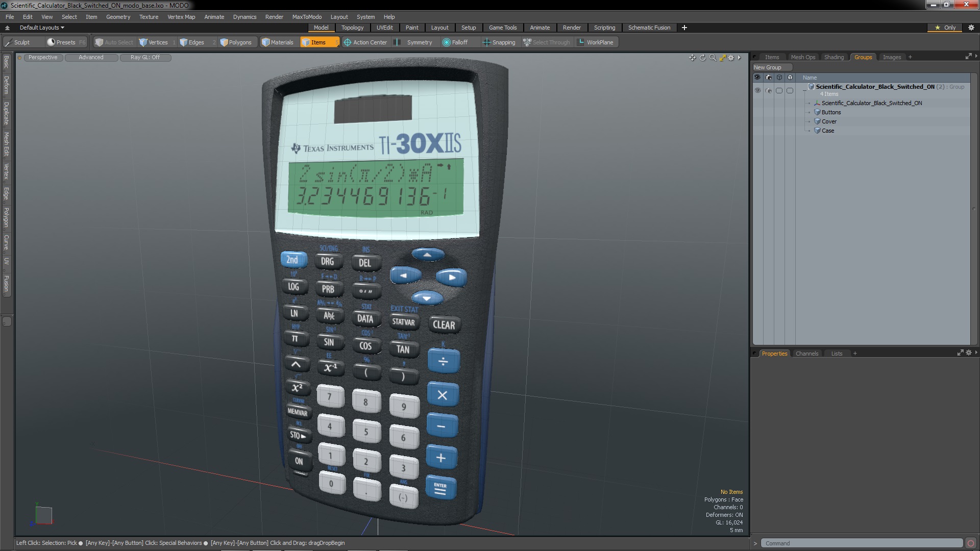Toggle Auto Select
Viewport: 980px width, 551px height.
pos(114,42)
